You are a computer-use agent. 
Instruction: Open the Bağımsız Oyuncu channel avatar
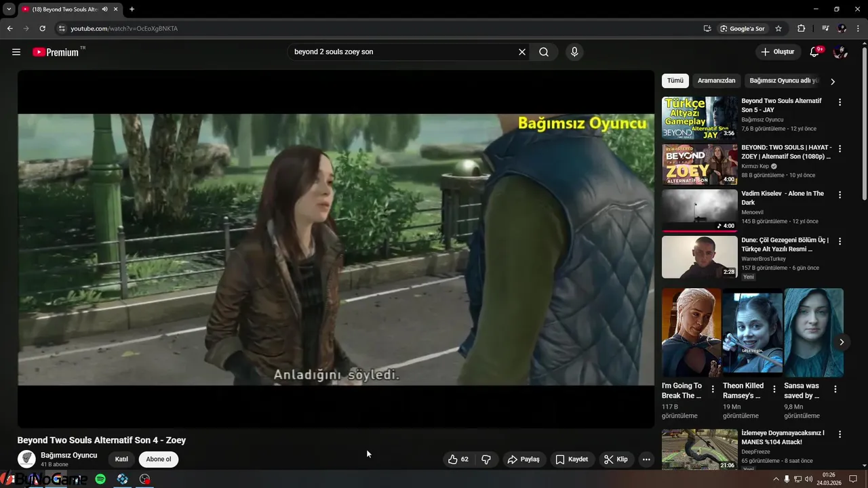[26, 459]
